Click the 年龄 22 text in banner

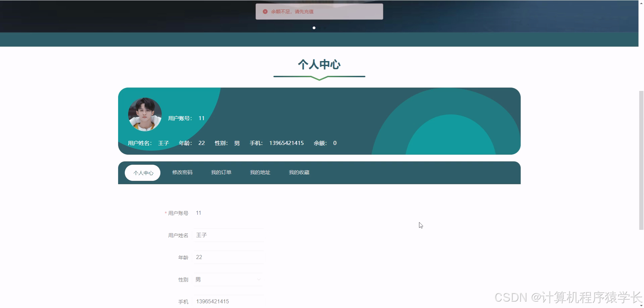(x=192, y=143)
